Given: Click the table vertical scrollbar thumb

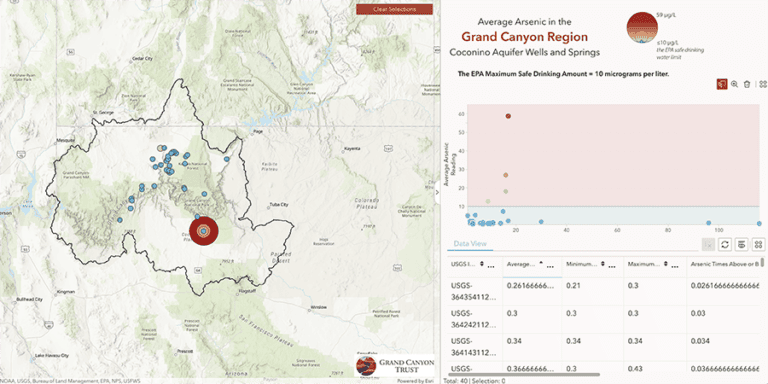Looking at the screenshot, I should tap(762, 262).
